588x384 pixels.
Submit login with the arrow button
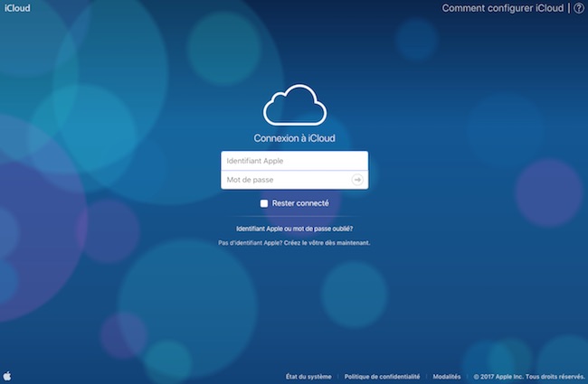357,180
